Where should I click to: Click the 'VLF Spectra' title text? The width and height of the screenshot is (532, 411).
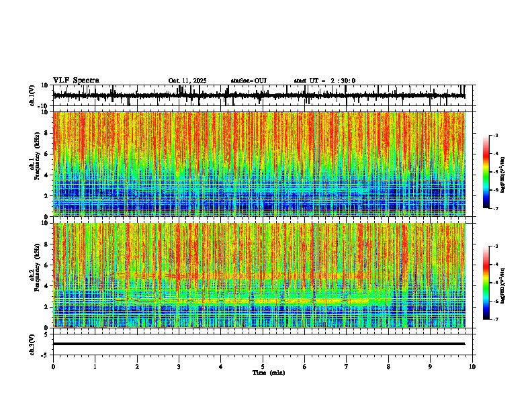tap(76, 81)
